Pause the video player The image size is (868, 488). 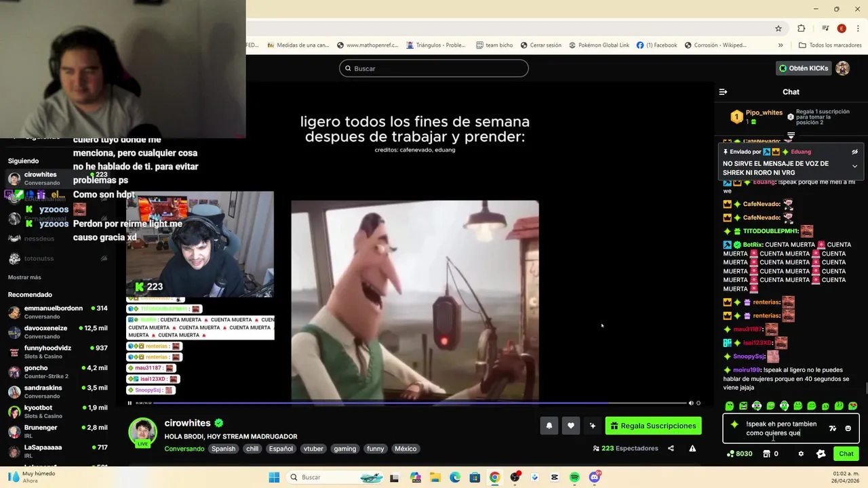[130, 403]
